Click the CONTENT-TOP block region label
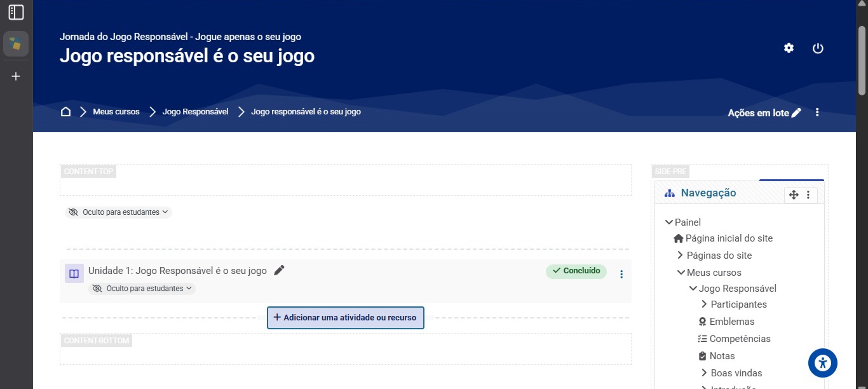868x389 pixels. [x=88, y=172]
